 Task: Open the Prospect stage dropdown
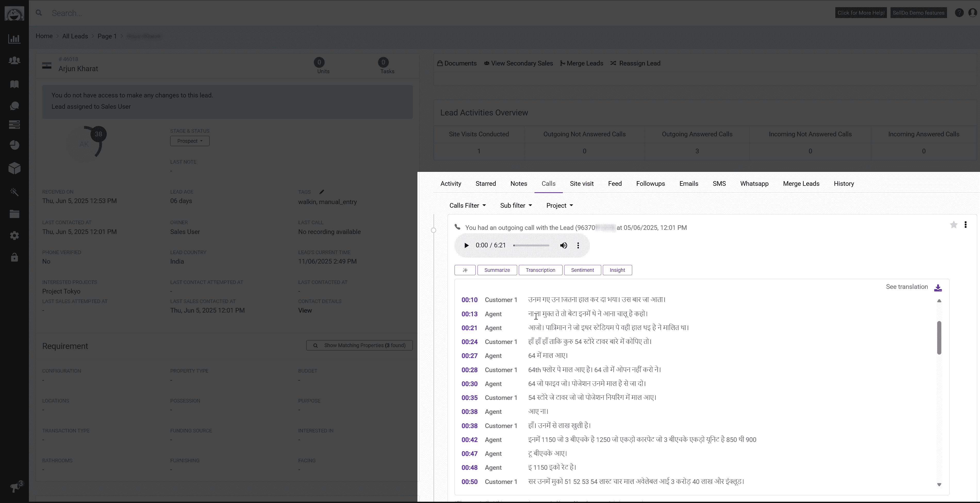pos(190,141)
